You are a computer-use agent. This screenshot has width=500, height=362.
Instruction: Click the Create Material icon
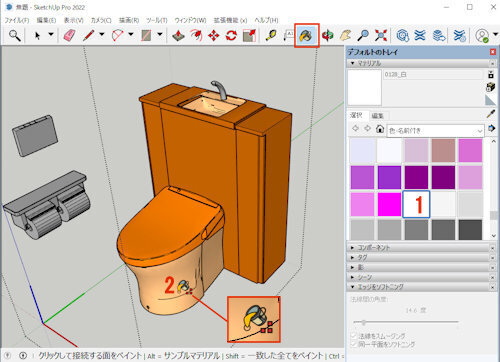pos(491,87)
